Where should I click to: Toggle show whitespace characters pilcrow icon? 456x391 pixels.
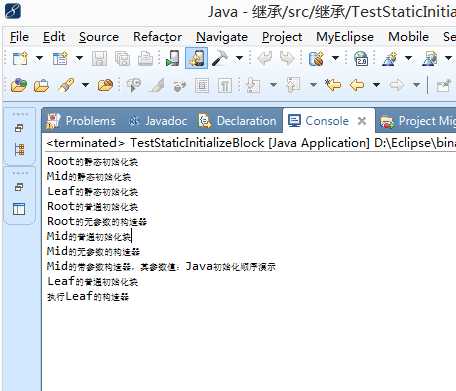click(225, 86)
